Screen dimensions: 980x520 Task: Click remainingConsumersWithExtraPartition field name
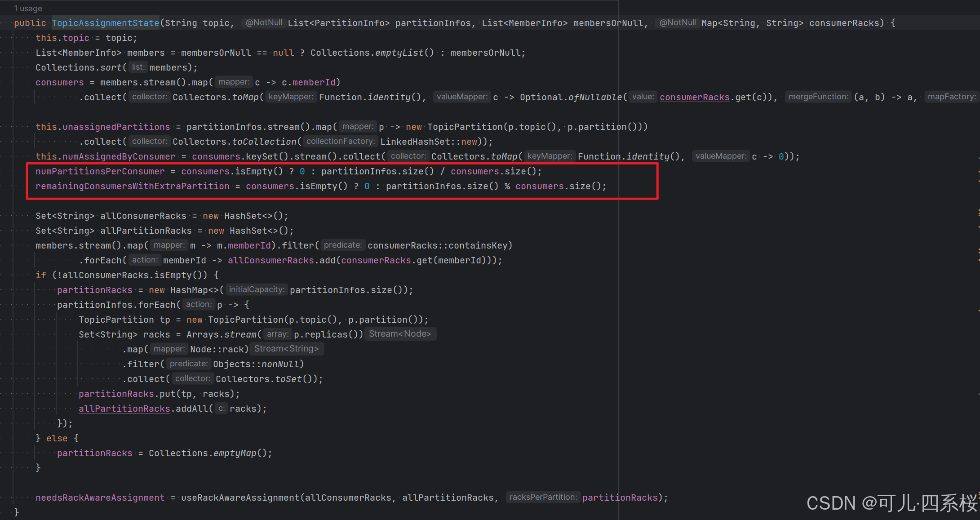132,186
